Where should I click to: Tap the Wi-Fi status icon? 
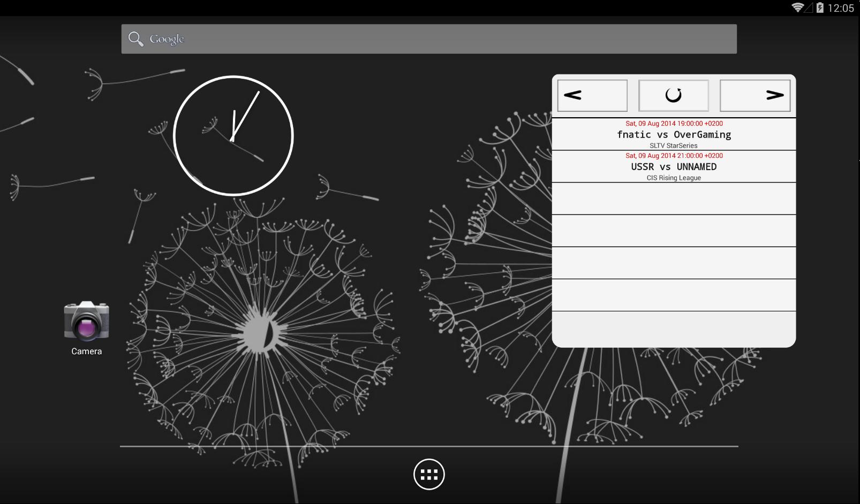[x=797, y=7]
